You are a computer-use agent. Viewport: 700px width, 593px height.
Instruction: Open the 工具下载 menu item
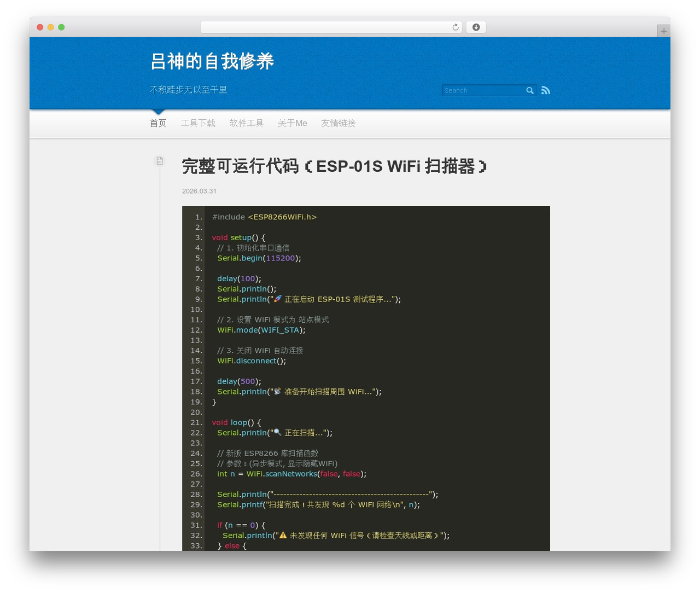point(198,123)
